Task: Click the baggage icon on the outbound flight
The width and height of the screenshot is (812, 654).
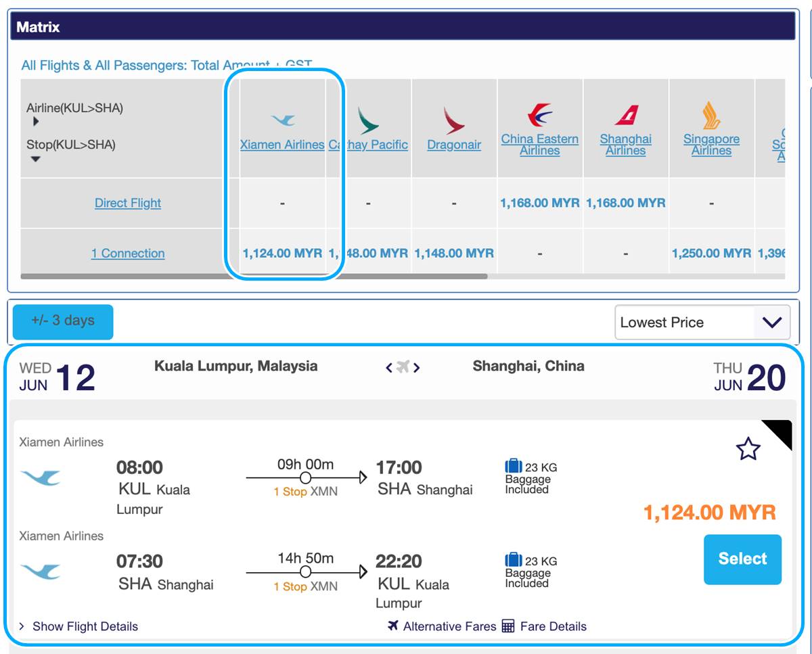Action: [x=514, y=467]
